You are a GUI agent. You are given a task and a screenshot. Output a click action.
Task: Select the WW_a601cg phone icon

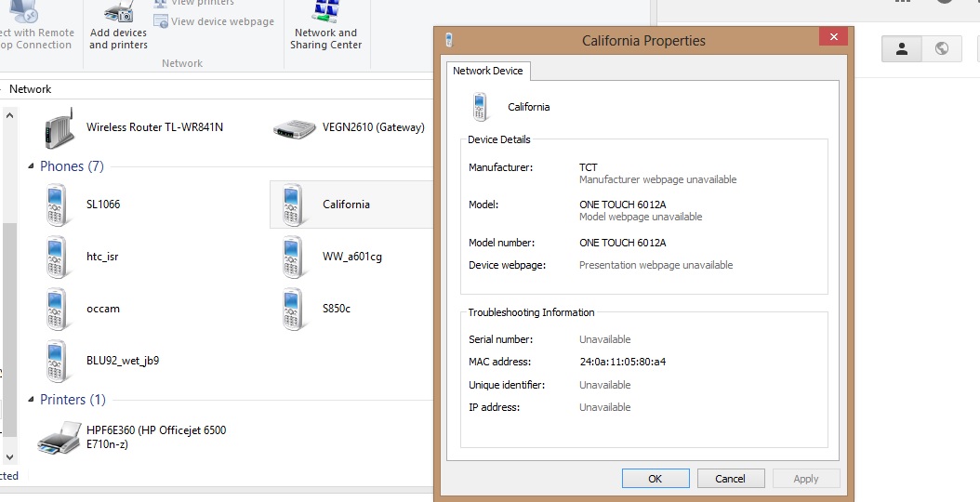pyautogui.click(x=295, y=257)
